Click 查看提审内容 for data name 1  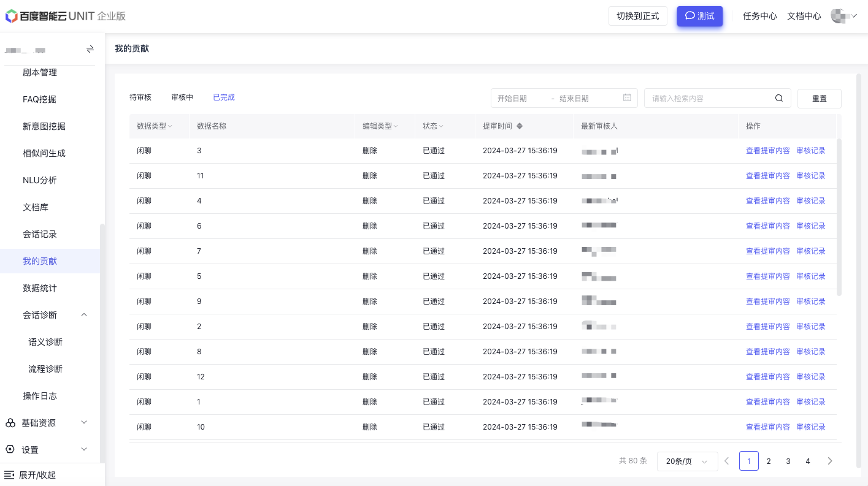pos(768,402)
